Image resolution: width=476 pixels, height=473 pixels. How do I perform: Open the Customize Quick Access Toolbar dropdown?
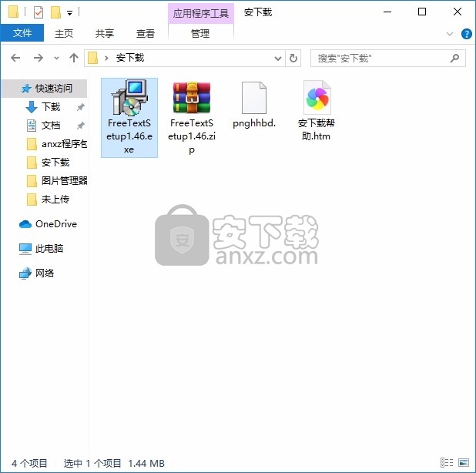tap(69, 13)
